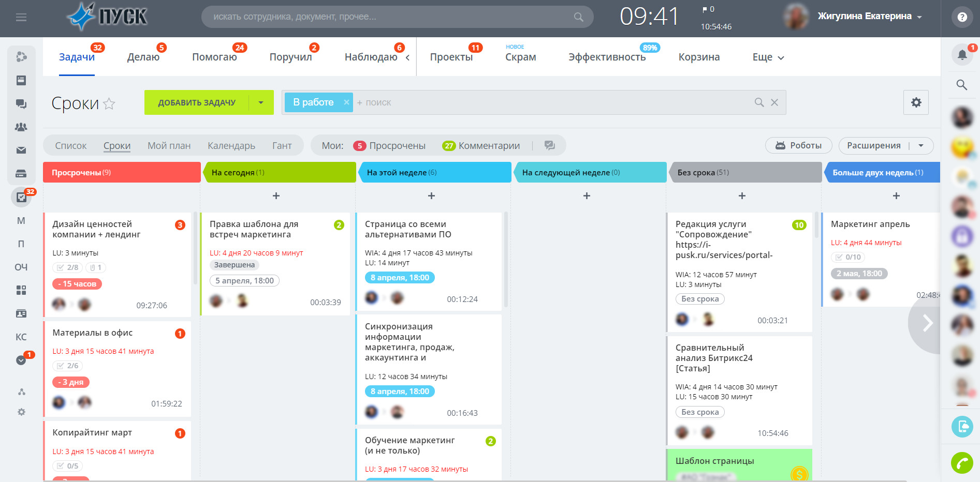980x482 pixels.
Task: Click the "2 мая, 18:00" deadline badge
Action: tap(859, 274)
